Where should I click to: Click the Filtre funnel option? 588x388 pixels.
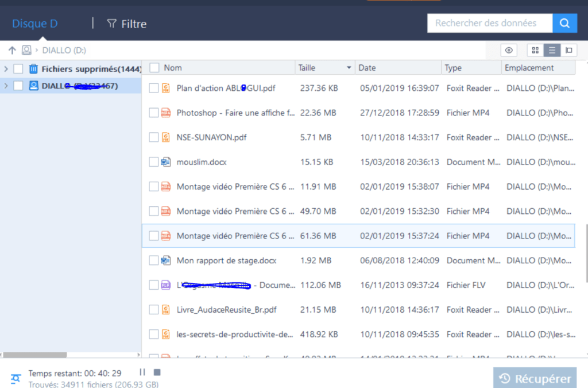click(127, 24)
